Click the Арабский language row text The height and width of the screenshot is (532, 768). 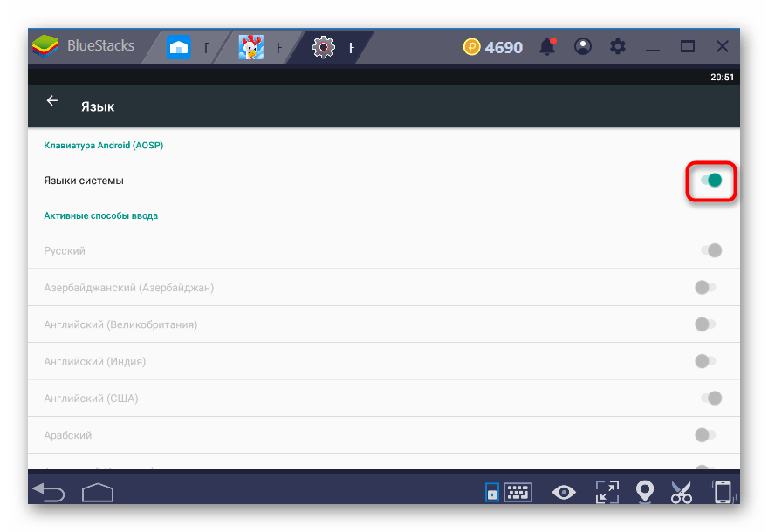[x=67, y=435]
